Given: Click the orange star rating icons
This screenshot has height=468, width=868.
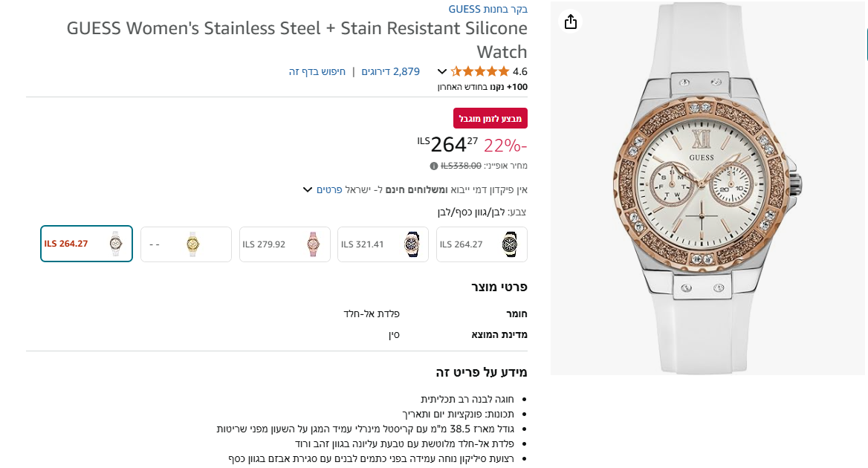Looking at the screenshot, I should click(480, 71).
